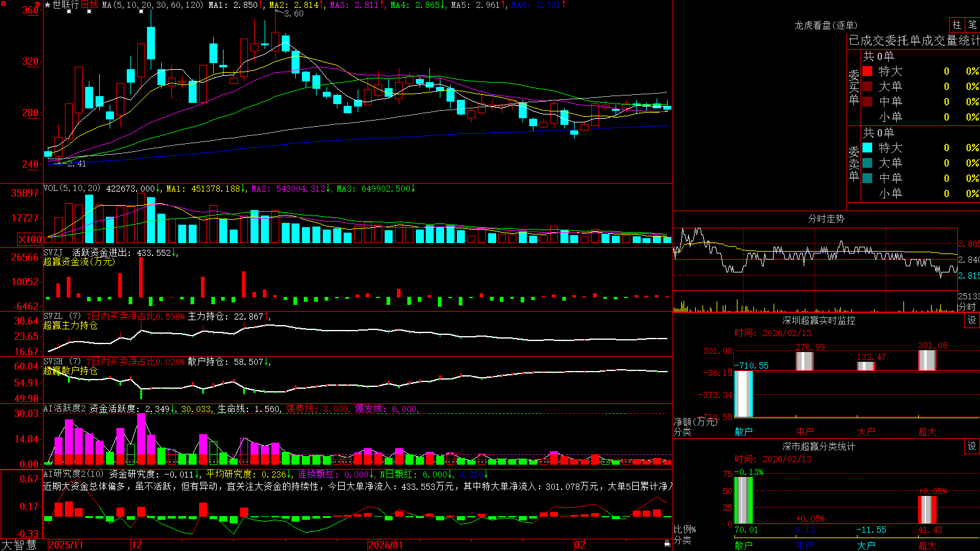The height and width of the screenshot is (551, 980).
Task: Click the 02 month marker on the timeline
Action: pos(580,545)
